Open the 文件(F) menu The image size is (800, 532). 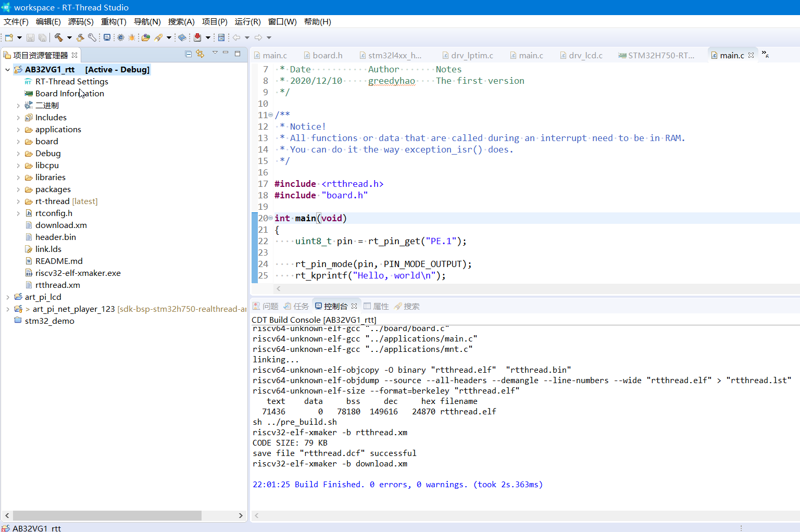pyautogui.click(x=16, y=21)
